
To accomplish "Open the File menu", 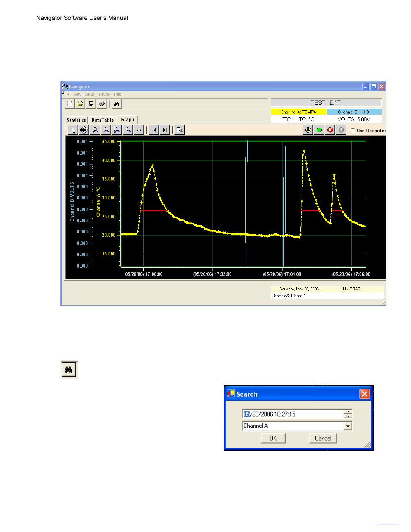I will click(x=66, y=94).
